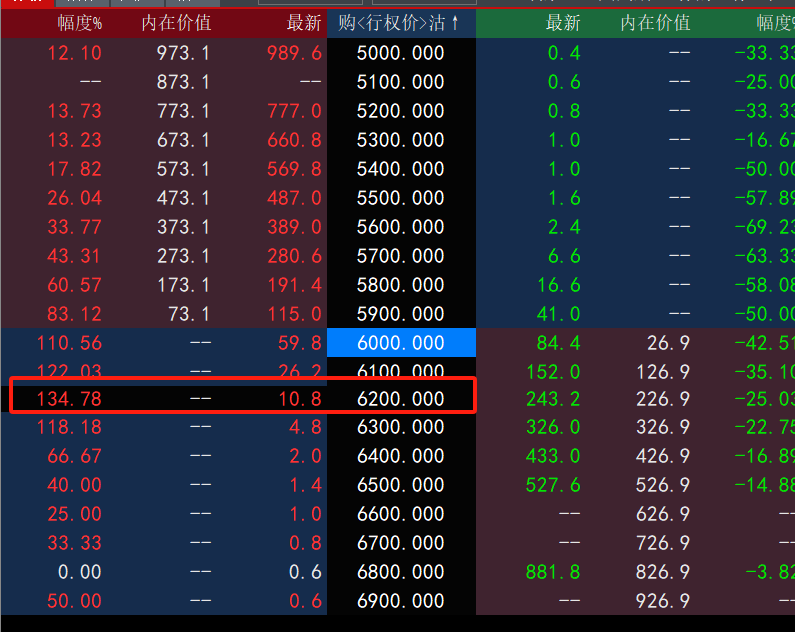
Task: Click the 5000.000 strike price cell
Action: [x=401, y=53]
